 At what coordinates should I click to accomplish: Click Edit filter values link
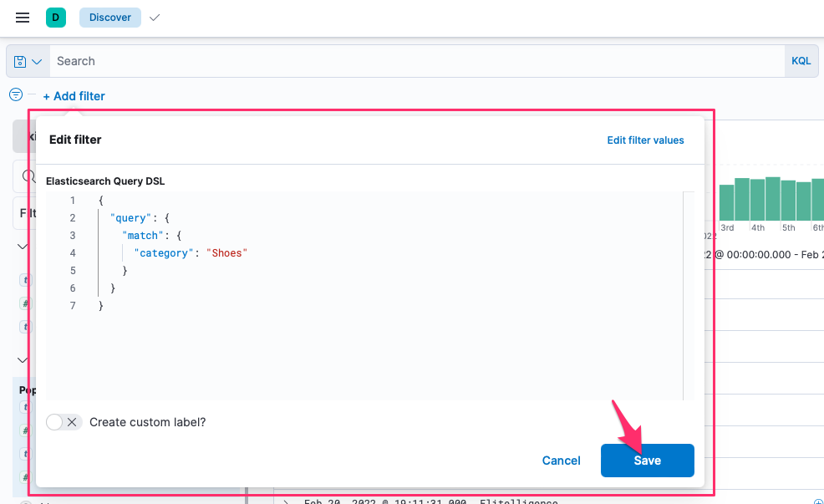tap(645, 140)
